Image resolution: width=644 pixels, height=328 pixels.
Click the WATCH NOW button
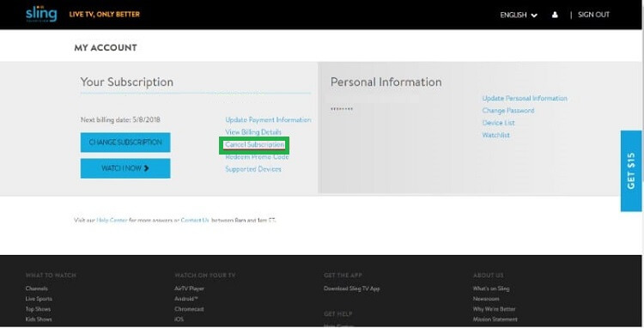pyautogui.click(x=125, y=168)
